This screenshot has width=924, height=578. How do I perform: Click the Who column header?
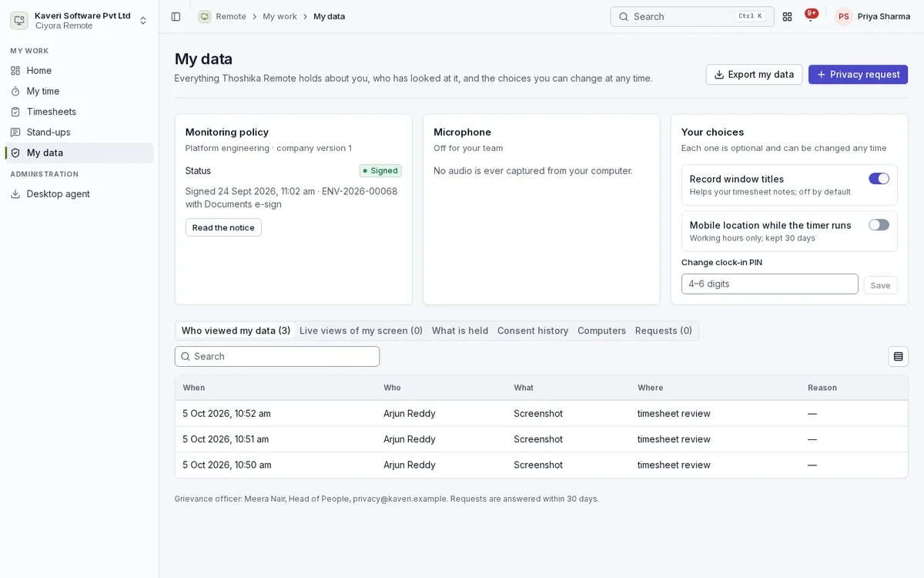392,388
